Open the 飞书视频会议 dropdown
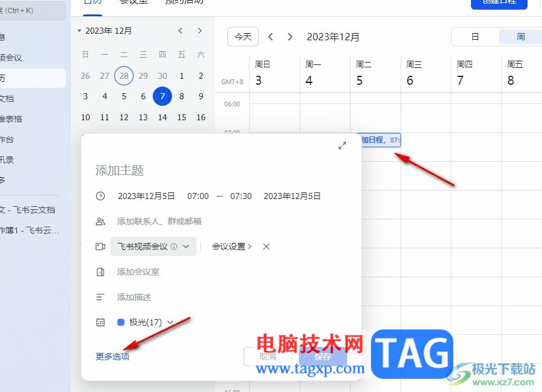Viewport: 542px width, 392px height. coord(153,247)
